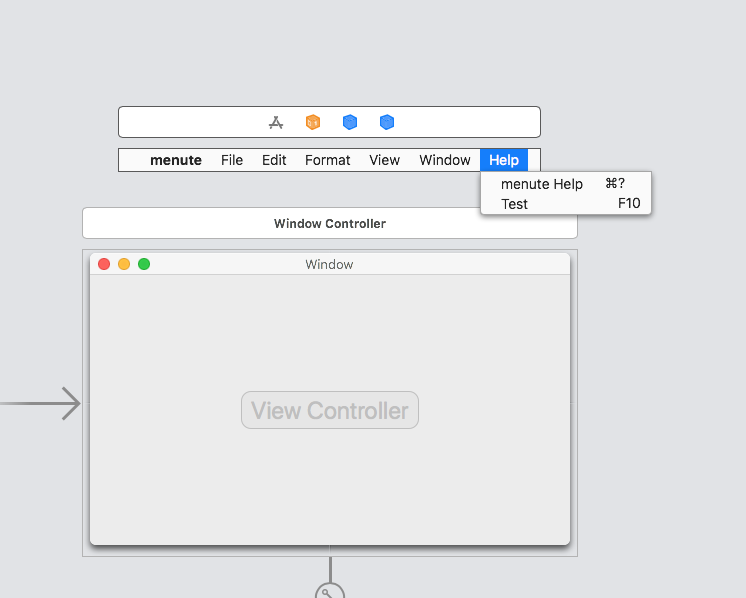Screen dimensions: 746x598
Task: Open the File menu
Action: coord(232,160)
